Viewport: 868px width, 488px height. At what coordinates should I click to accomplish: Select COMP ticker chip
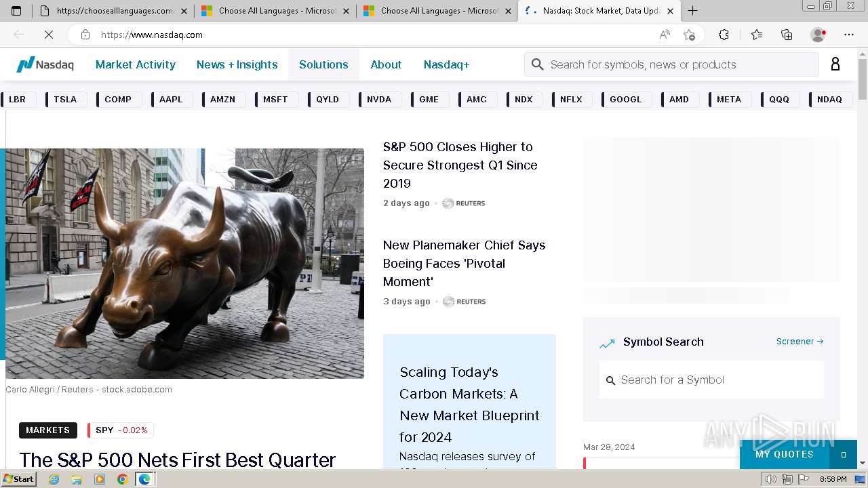[x=118, y=99]
